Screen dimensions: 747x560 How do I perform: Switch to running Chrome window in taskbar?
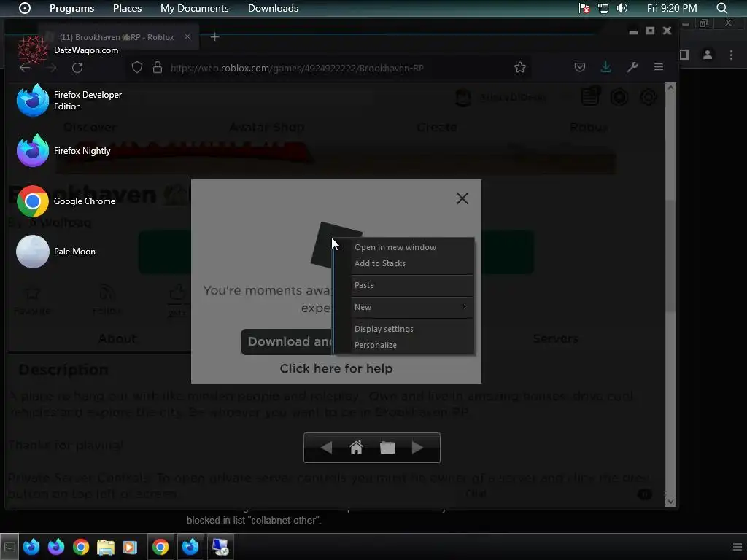tap(160, 547)
